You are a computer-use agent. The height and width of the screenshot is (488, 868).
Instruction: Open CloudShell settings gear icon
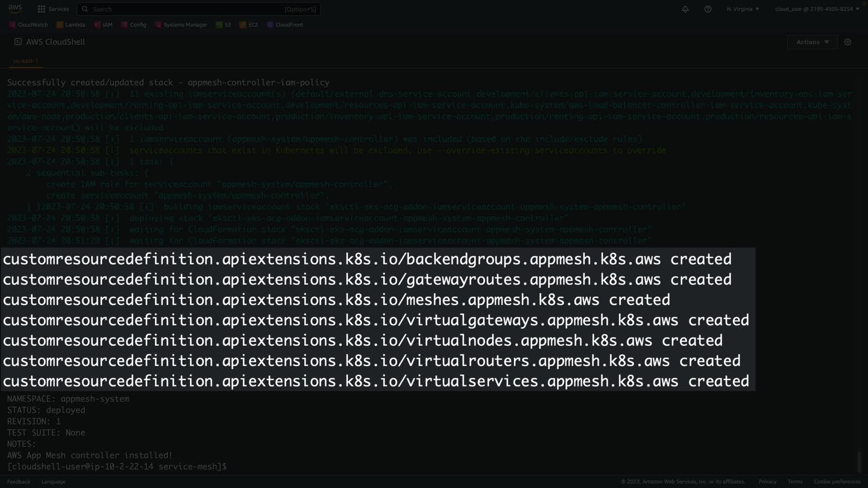(x=847, y=42)
